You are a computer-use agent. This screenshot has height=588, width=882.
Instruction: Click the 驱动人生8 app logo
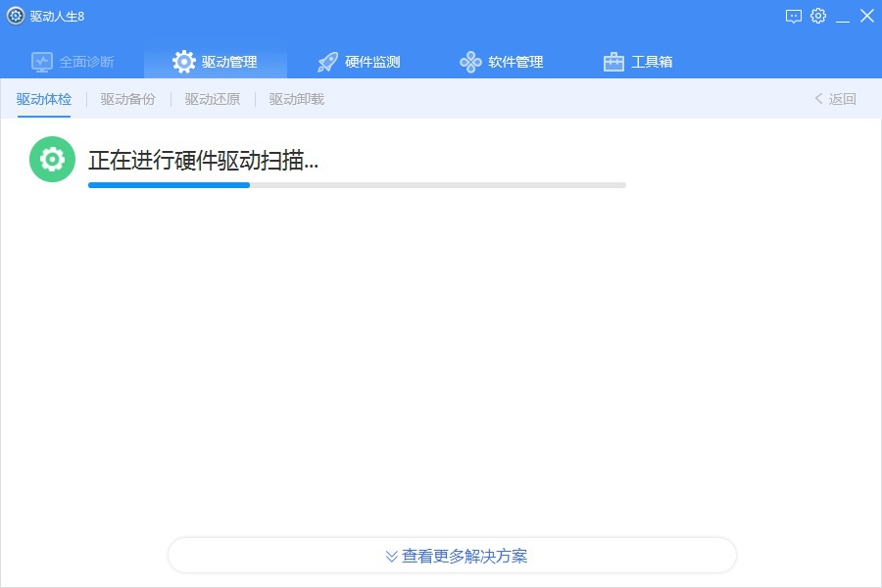coord(14,16)
